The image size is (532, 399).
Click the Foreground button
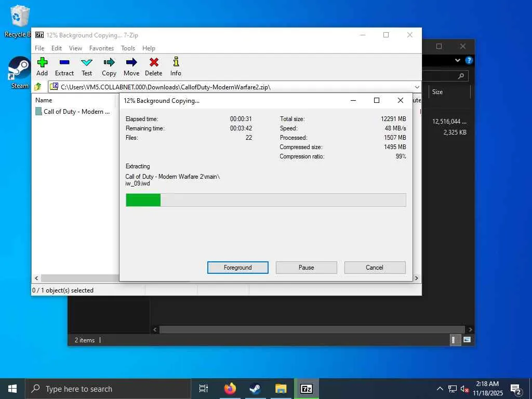tap(238, 268)
